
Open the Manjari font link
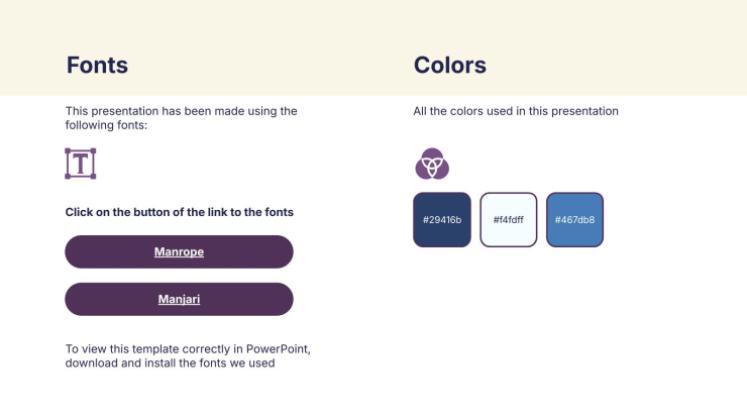(179, 299)
